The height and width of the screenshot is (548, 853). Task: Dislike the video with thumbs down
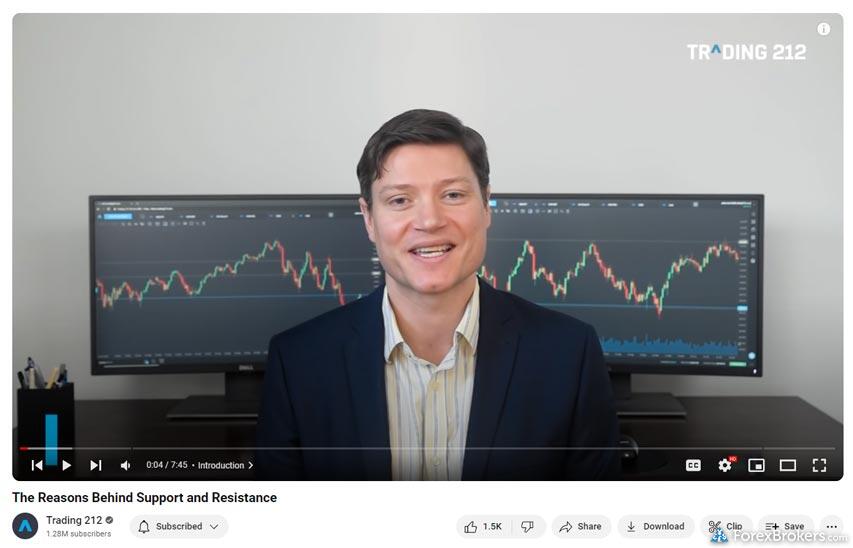[x=527, y=526]
